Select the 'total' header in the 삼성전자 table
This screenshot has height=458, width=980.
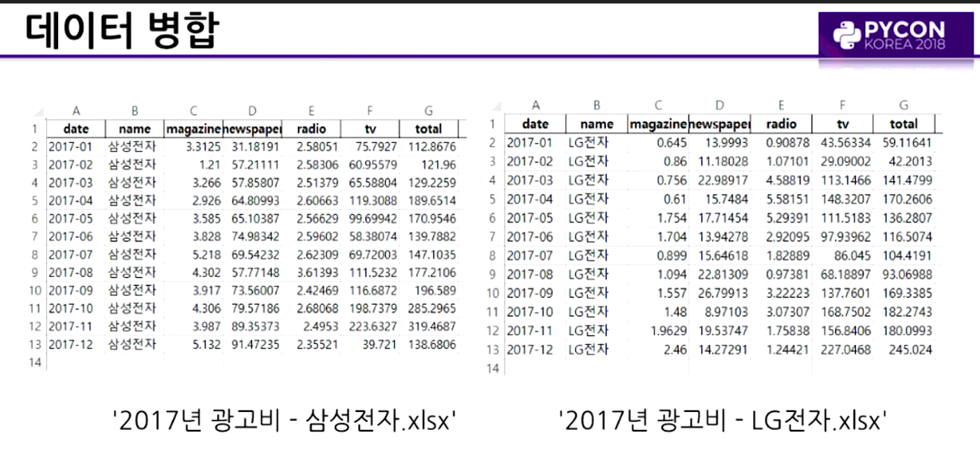pyautogui.click(x=428, y=128)
